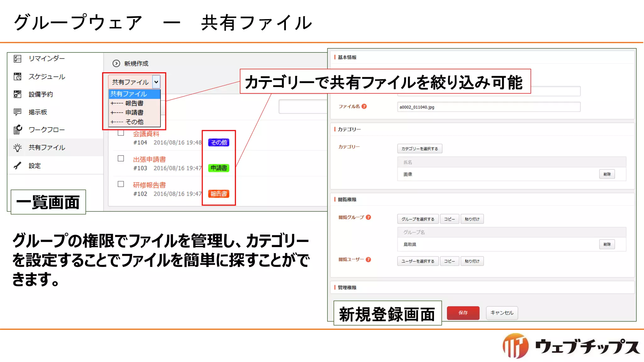Click the red 保存 button

tap(463, 313)
